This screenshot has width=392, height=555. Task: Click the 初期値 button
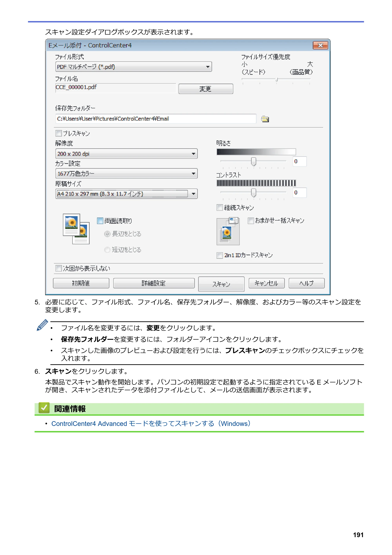point(81,283)
